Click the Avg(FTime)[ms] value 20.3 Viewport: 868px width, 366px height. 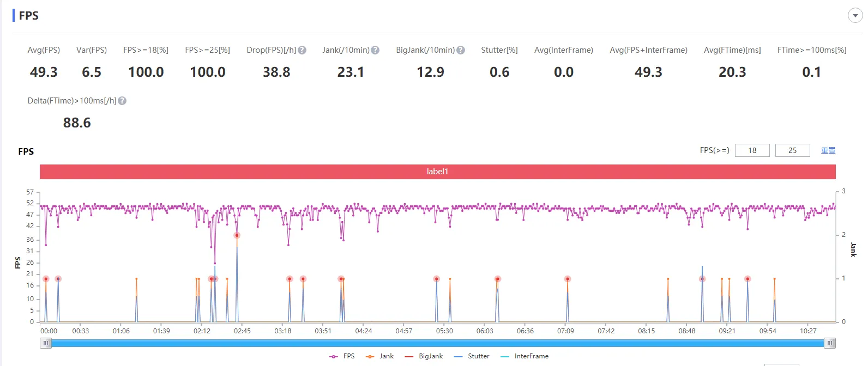pyautogui.click(x=732, y=72)
